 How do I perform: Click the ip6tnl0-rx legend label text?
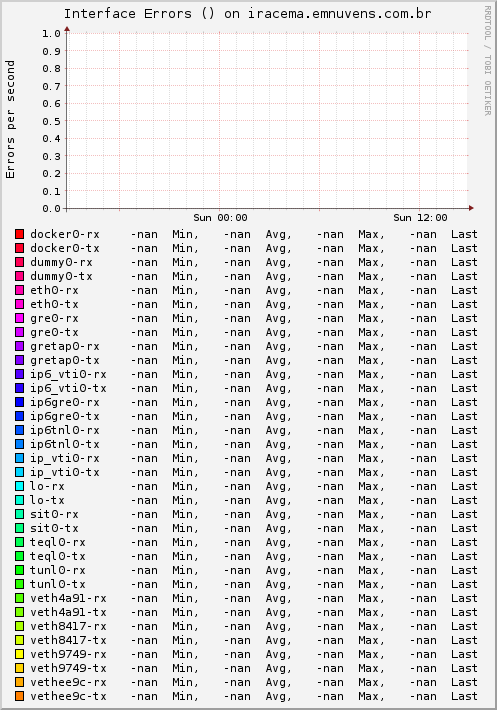pos(65,430)
